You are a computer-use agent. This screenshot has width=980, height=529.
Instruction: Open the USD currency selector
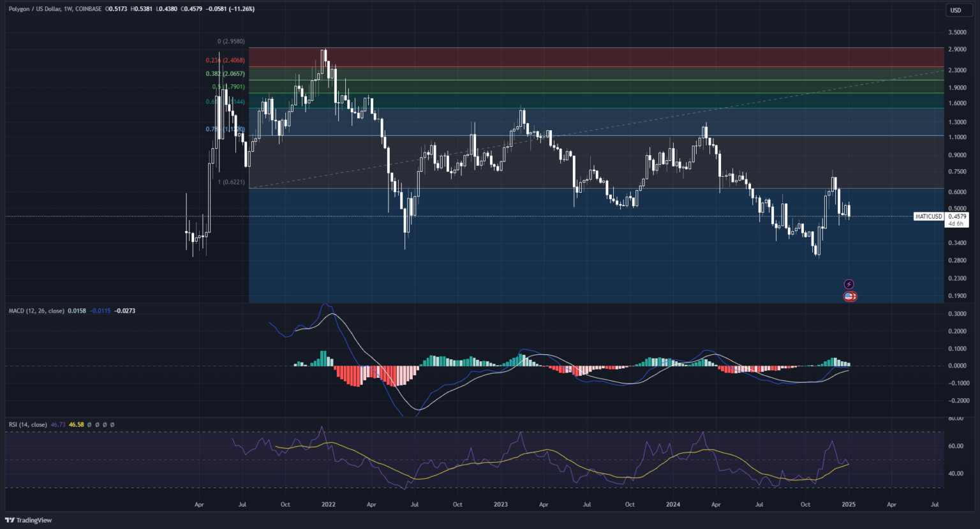pos(955,10)
